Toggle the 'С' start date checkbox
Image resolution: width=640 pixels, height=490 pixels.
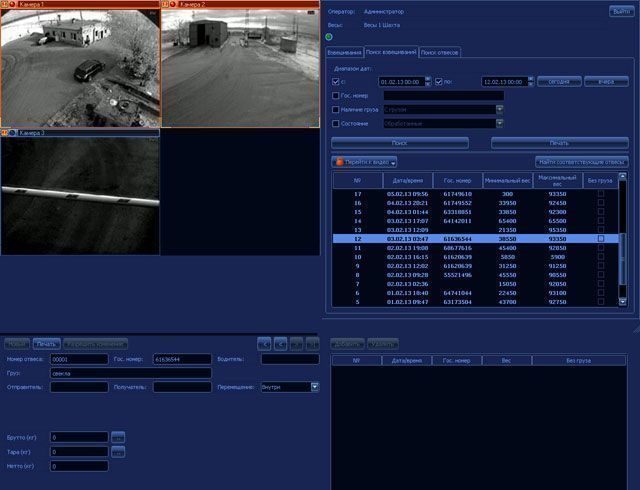coord(336,82)
